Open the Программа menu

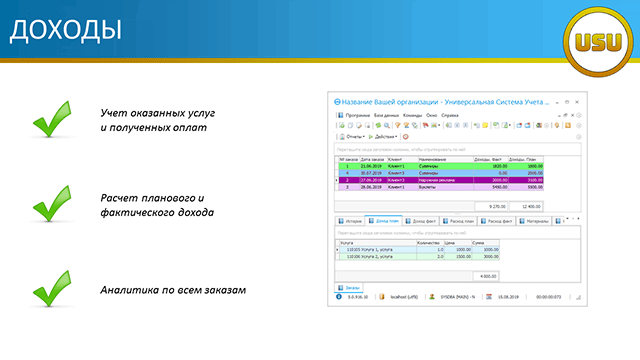click(358, 116)
